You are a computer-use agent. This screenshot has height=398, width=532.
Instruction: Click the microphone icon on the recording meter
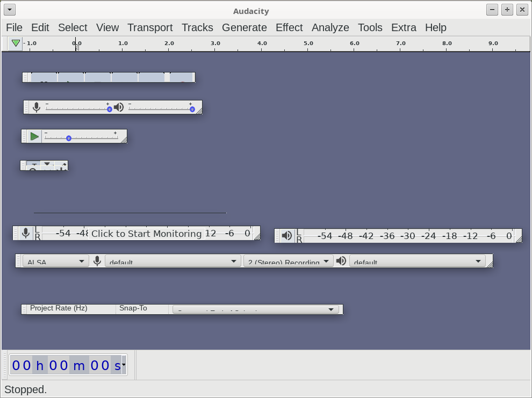pos(25,233)
